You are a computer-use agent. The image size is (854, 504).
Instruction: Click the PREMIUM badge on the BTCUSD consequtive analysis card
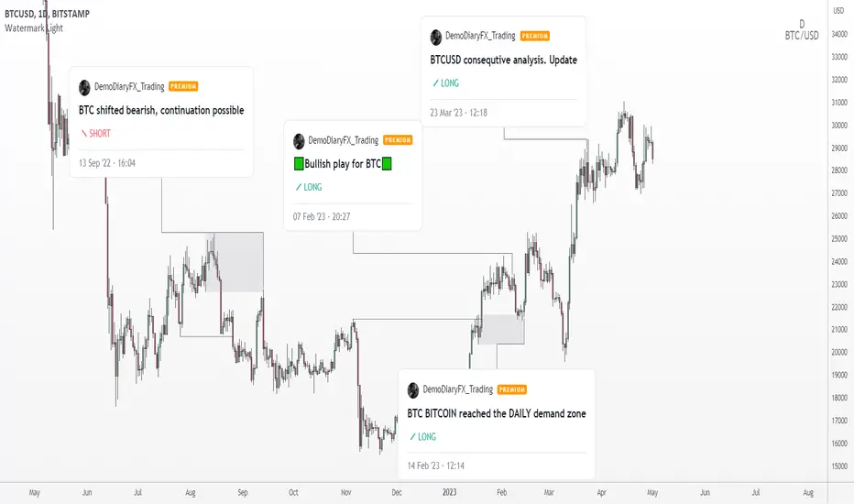coord(535,36)
